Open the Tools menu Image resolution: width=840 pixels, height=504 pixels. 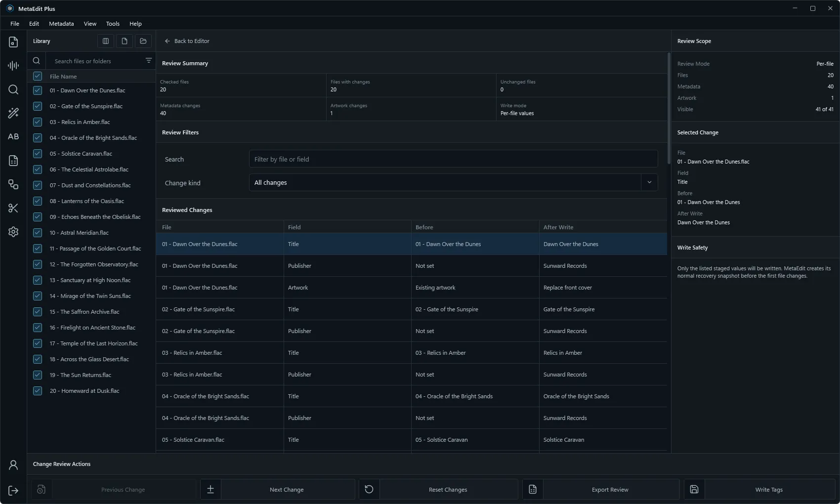(x=113, y=24)
